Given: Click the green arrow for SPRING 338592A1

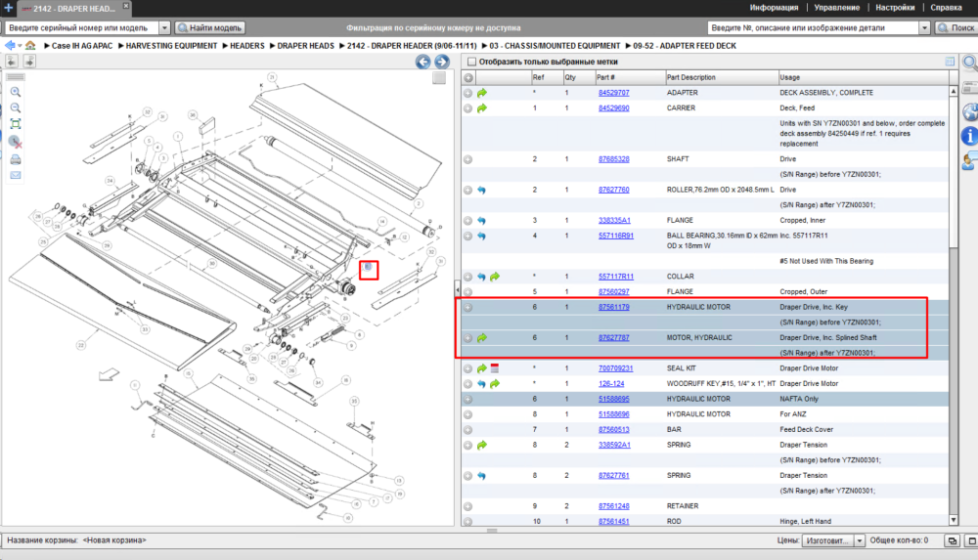Looking at the screenshot, I should tap(482, 446).
